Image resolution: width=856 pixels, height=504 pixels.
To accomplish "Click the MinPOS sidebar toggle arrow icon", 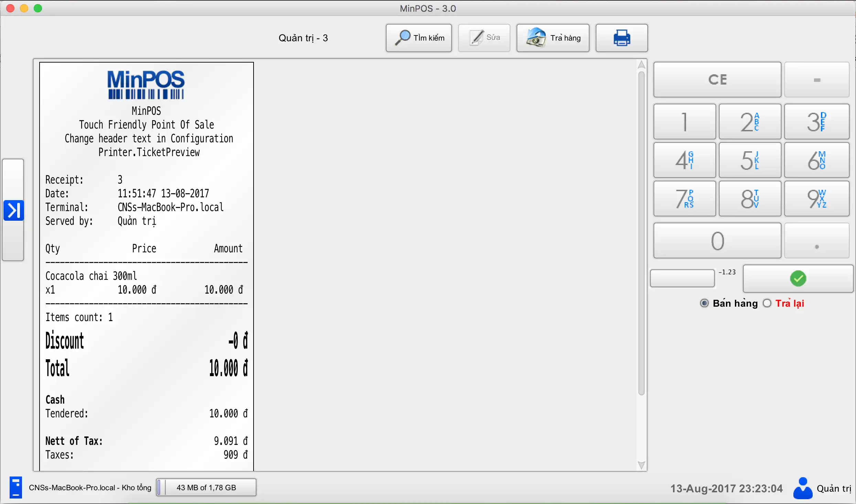I will pos(14,209).
